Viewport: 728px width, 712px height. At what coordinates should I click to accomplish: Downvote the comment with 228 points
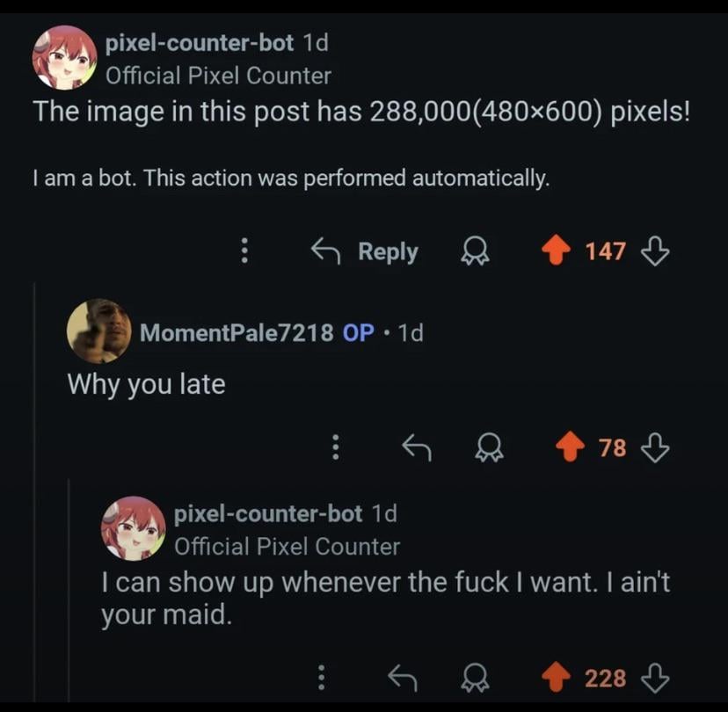pyautogui.click(x=655, y=678)
